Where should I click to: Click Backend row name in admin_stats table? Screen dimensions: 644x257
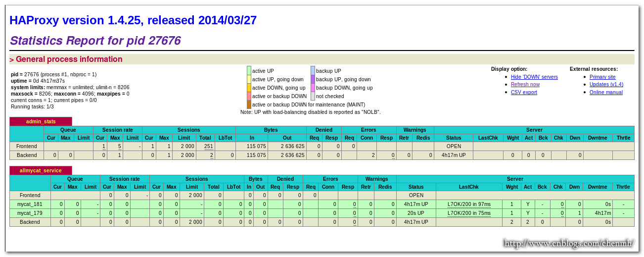click(27, 155)
